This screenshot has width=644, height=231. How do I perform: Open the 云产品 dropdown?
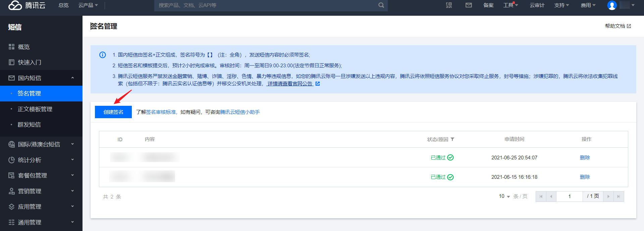[88, 5]
